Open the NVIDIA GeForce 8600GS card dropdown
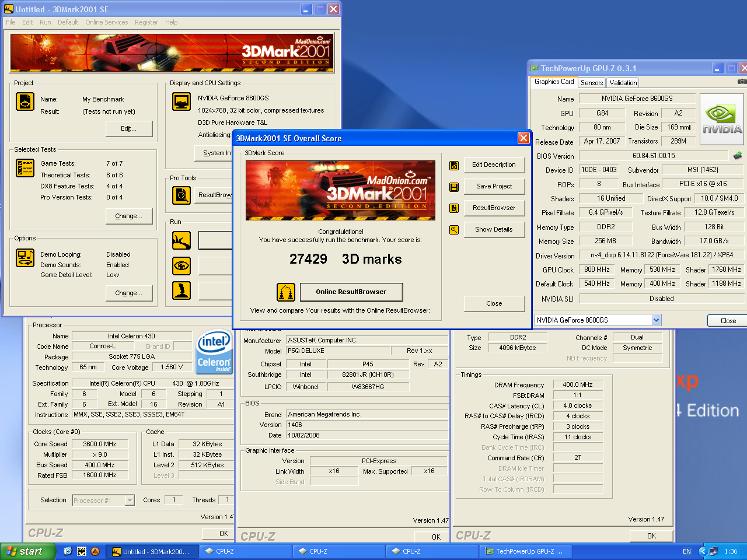747x560 pixels. click(x=656, y=320)
